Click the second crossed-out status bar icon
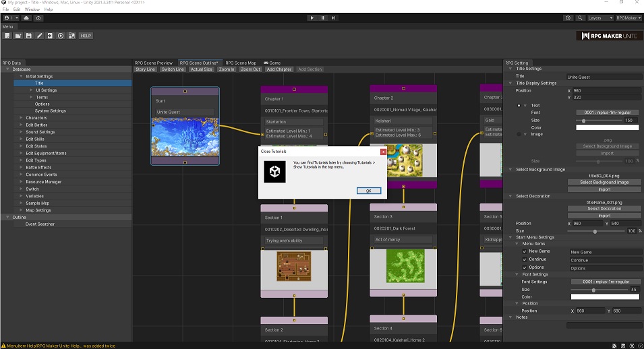Viewport: 644px width, 349px height. (623, 346)
